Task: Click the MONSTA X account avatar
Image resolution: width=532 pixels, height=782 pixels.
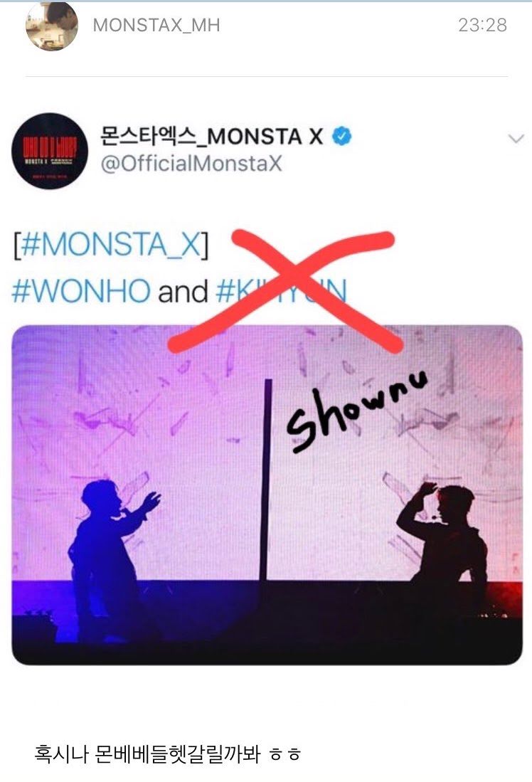Action: pos(50,151)
